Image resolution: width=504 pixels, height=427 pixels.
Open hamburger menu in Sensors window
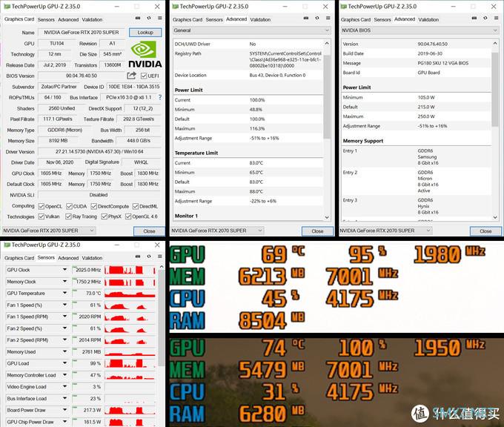tap(160, 256)
